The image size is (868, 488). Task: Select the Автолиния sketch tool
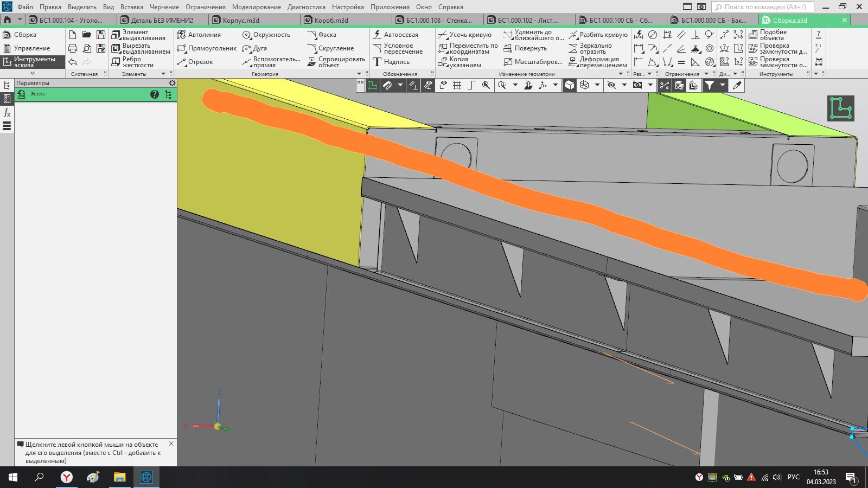pyautogui.click(x=199, y=35)
